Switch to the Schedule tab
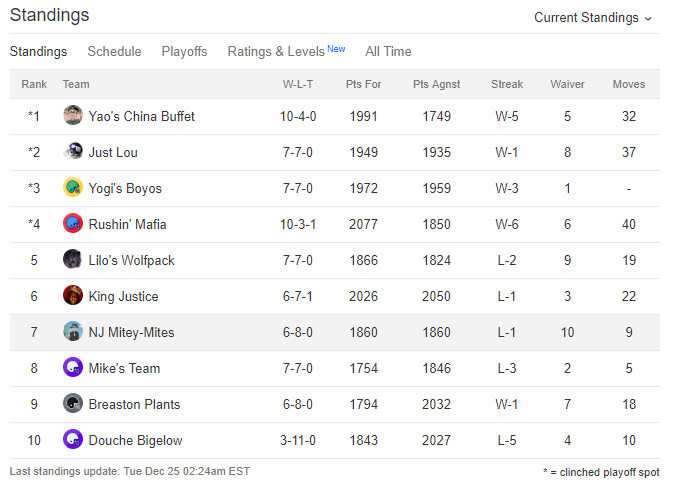Screen dimensions: 676x493 click(x=114, y=51)
